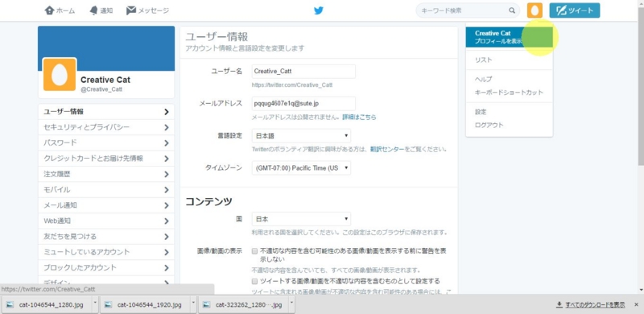644x314 pixels.
Task: Open the 言語設定 language dropdown
Action: pos(301,135)
